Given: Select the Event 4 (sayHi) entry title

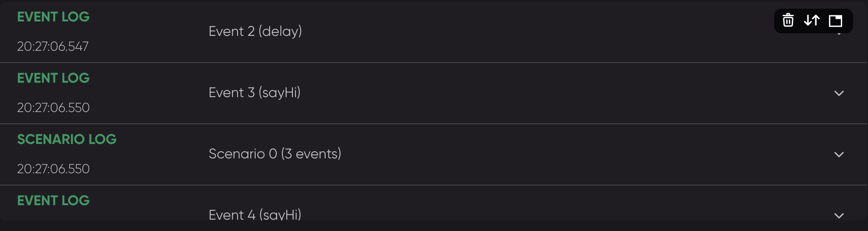Looking at the screenshot, I should pos(255,215).
